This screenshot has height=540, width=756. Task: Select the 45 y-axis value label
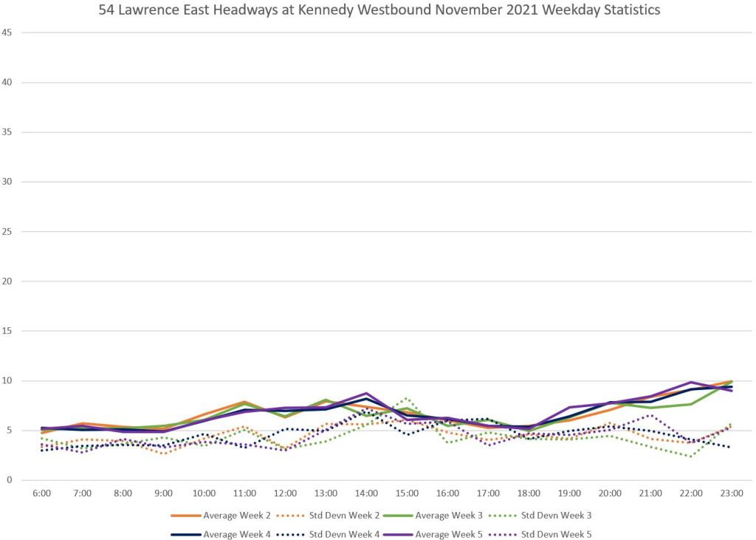click(7, 33)
